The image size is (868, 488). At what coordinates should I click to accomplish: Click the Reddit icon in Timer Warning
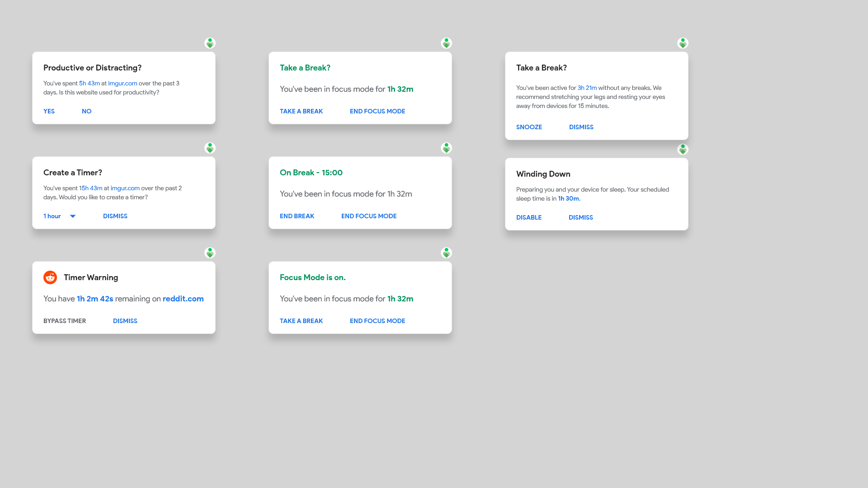[50, 277]
